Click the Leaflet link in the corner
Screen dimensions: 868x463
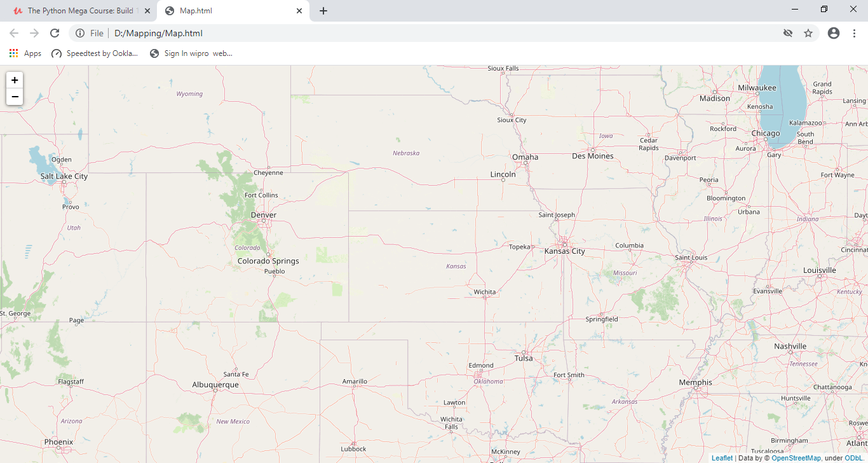722,457
